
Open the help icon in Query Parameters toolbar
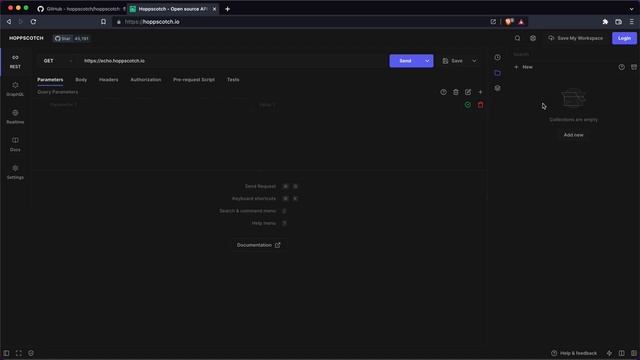[443, 92]
